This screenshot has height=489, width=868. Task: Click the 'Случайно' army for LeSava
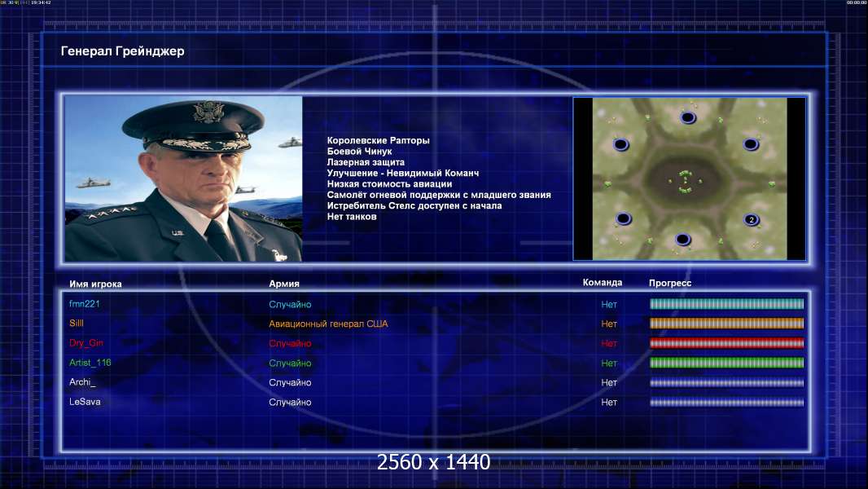pos(290,403)
